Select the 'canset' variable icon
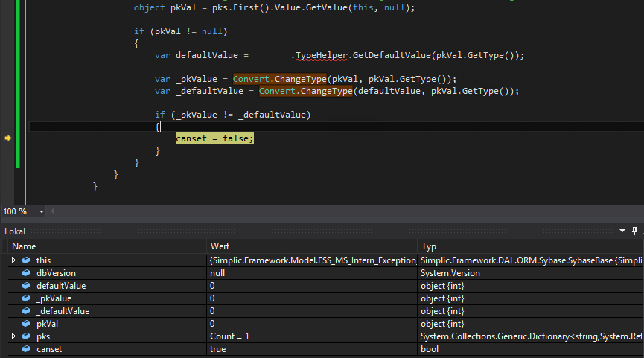 pyautogui.click(x=26, y=349)
